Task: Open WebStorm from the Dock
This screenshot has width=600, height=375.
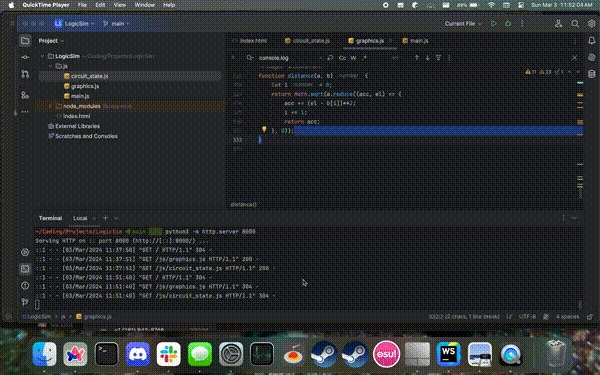Action: (x=448, y=354)
